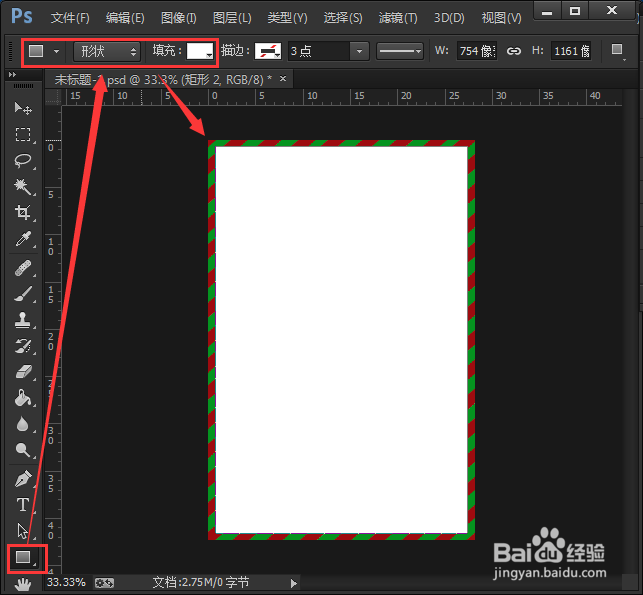This screenshot has width=643, height=595.
Task: Select the History Brush tool
Action: pos(23,346)
